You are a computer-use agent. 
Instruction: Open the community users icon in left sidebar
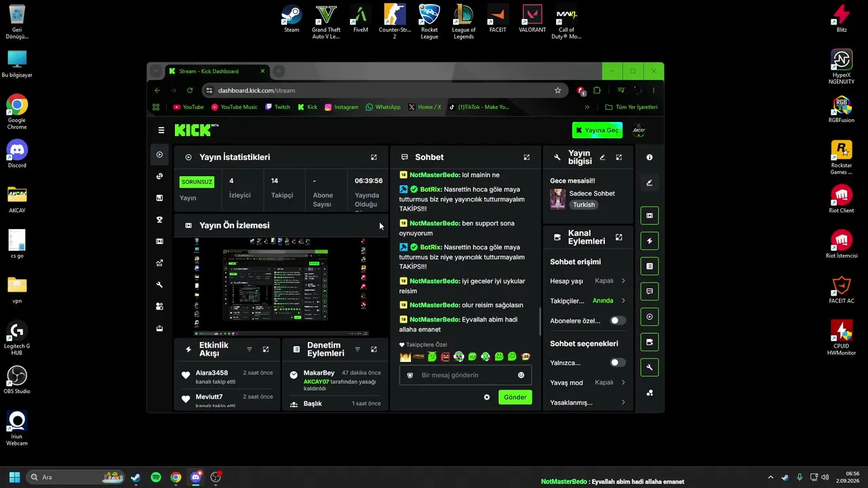click(x=159, y=306)
